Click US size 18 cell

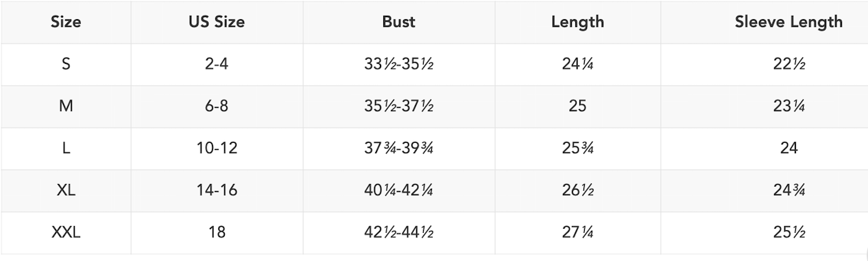(217, 233)
